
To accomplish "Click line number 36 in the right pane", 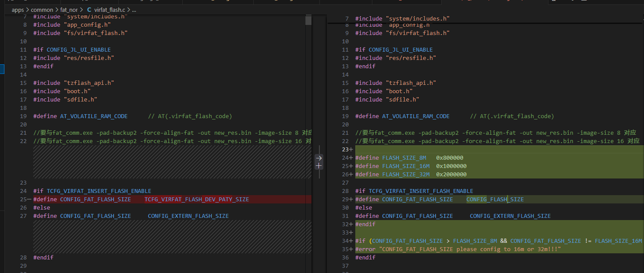I will [x=345, y=257].
